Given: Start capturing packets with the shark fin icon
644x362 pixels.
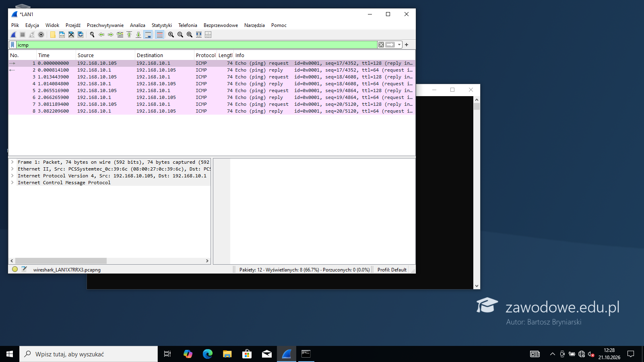Looking at the screenshot, I should click(x=13, y=35).
